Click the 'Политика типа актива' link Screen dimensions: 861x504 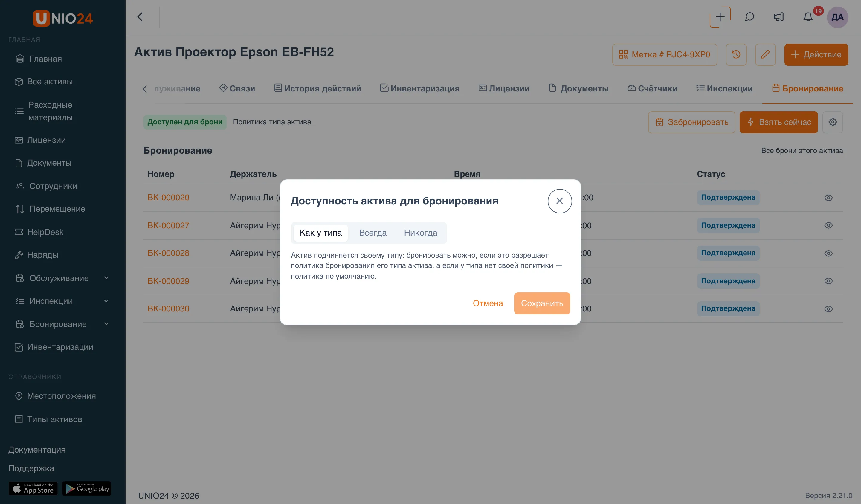click(272, 122)
